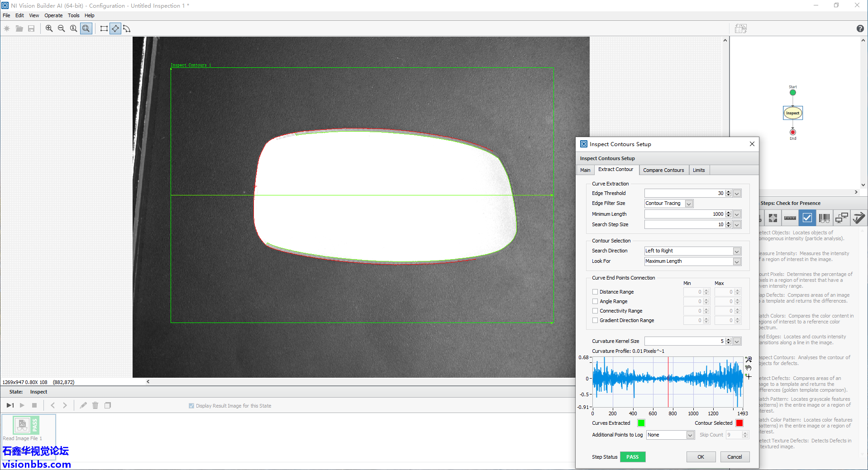Viewport: 868px width, 470px height.
Task: Open the Search Direction dropdown
Action: pyautogui.click(x=737, y=251)
